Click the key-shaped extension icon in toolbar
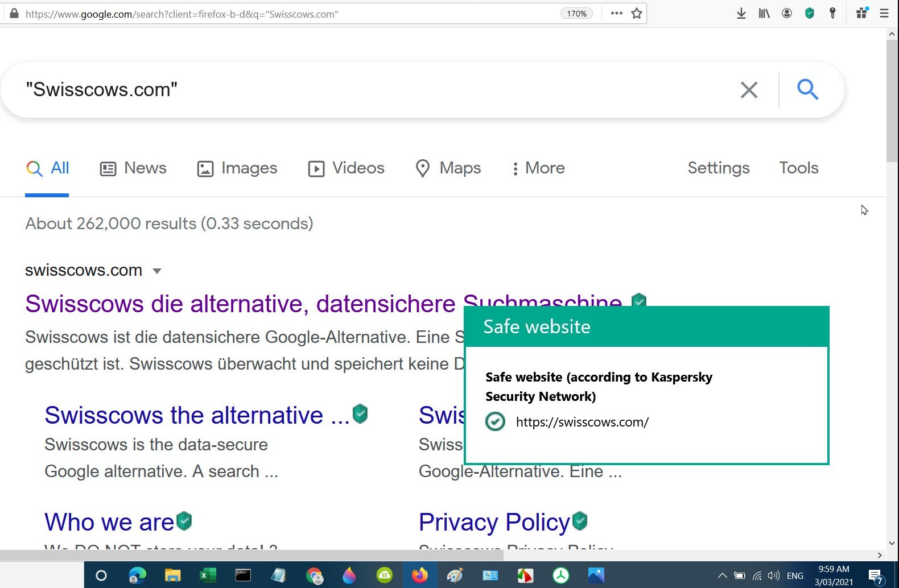 (x=832, y=14)
